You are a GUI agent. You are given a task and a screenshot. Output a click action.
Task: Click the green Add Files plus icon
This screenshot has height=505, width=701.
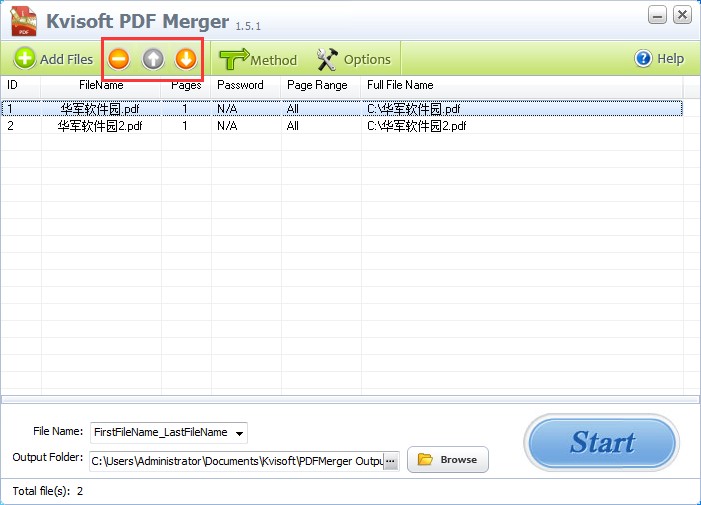point(25,59)
